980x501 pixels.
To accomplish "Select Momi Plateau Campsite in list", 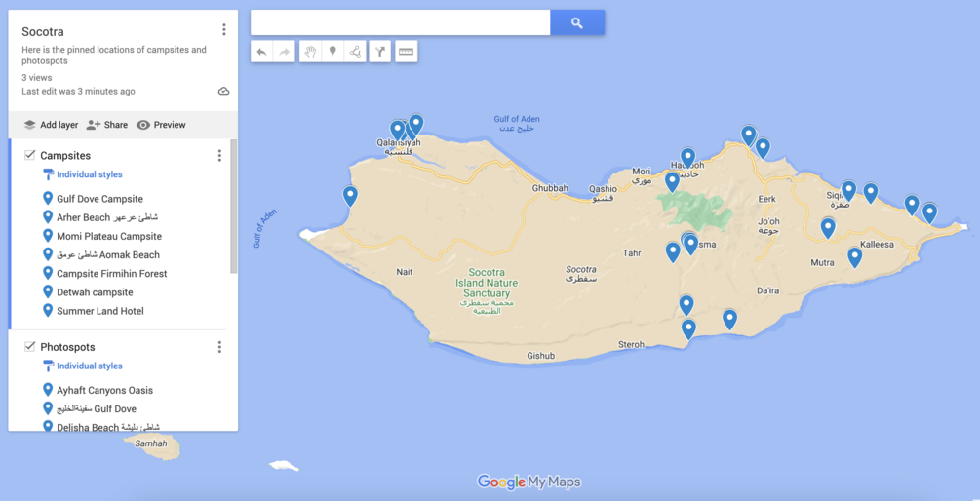I will [x=109, y=236].
